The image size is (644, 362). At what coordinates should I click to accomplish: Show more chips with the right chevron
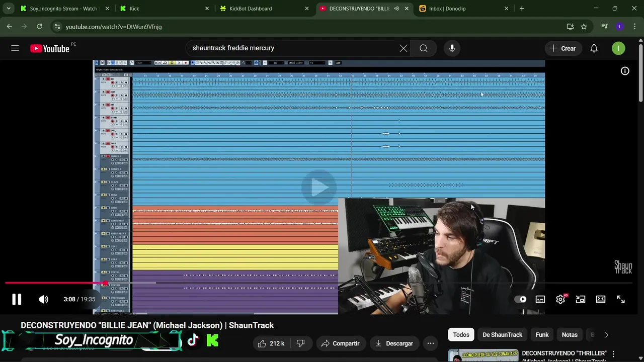tap(606, 335)
